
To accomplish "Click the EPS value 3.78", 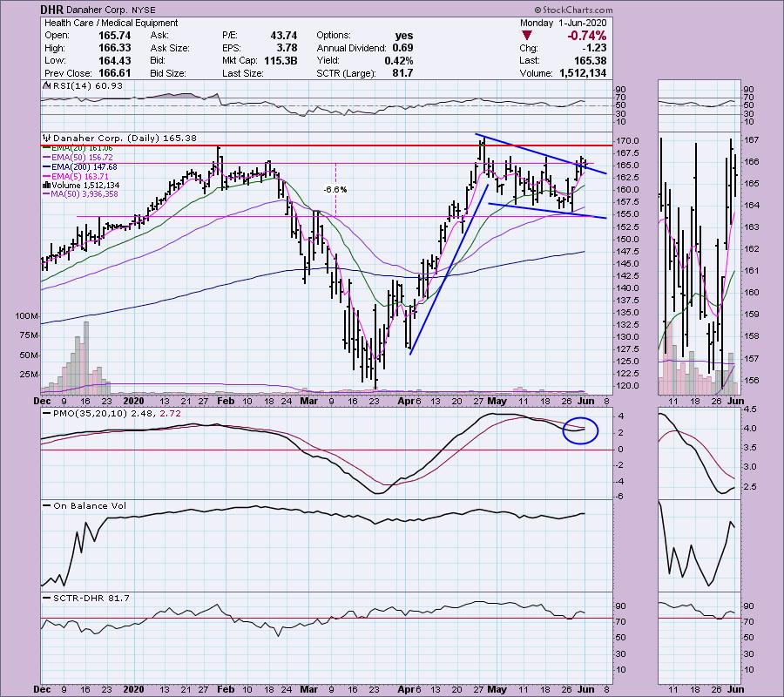I will click(287, 48).
